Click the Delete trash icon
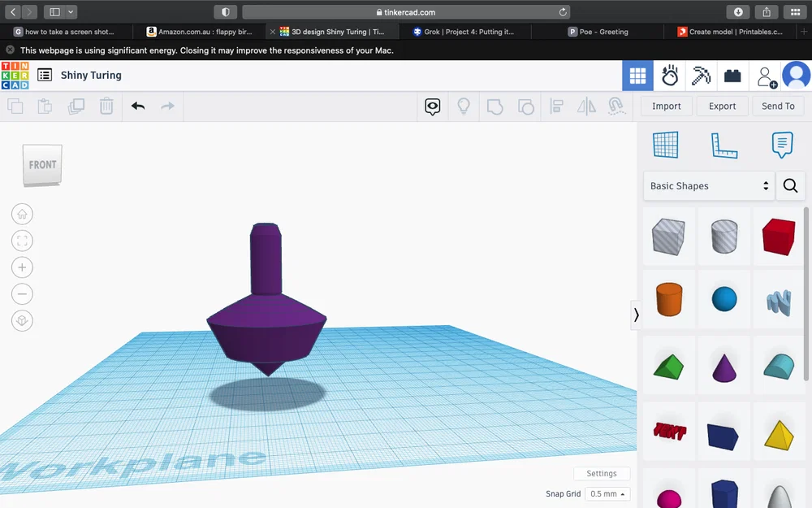The width and height of the screenshot is (812, 508). [x=106, y=106]
